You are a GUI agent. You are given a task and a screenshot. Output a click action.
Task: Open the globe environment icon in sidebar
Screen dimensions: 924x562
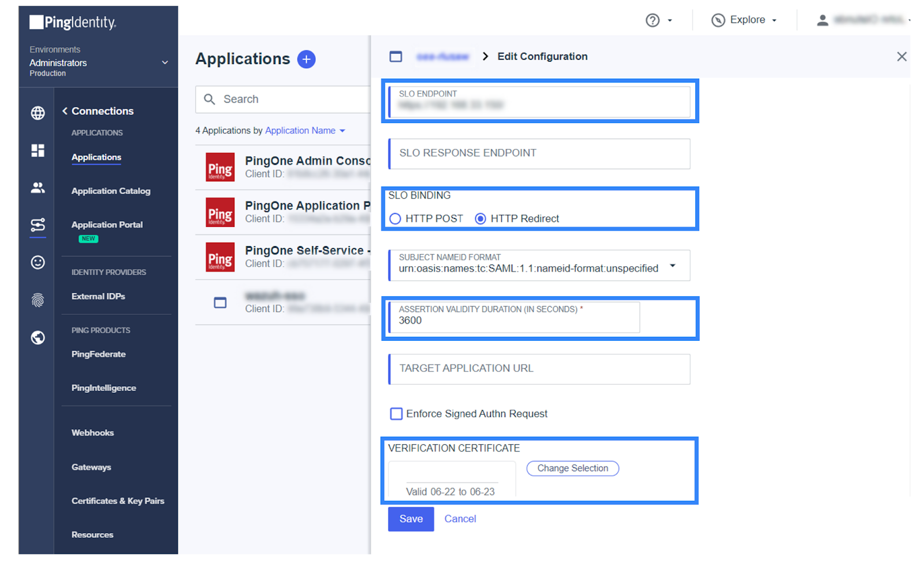point(38,113)
